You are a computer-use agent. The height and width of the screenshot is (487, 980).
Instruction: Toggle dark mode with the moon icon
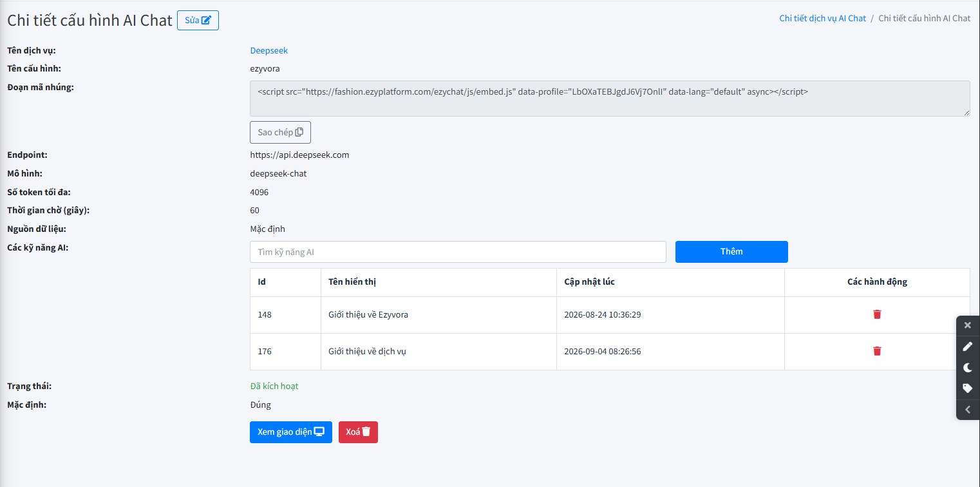pos(967,368)
